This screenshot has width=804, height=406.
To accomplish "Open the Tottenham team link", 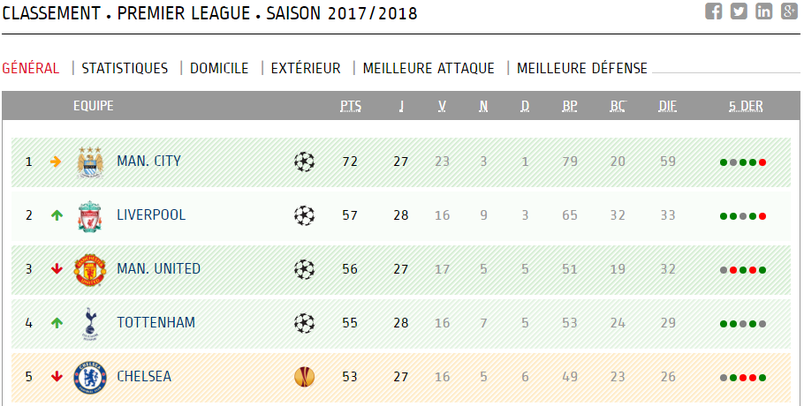I will click(155, 323).
